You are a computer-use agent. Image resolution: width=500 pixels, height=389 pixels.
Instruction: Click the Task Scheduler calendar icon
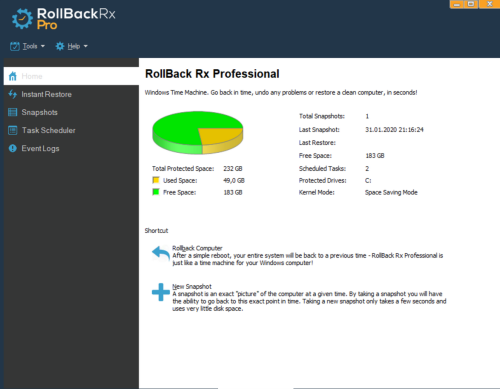(13, 130)
